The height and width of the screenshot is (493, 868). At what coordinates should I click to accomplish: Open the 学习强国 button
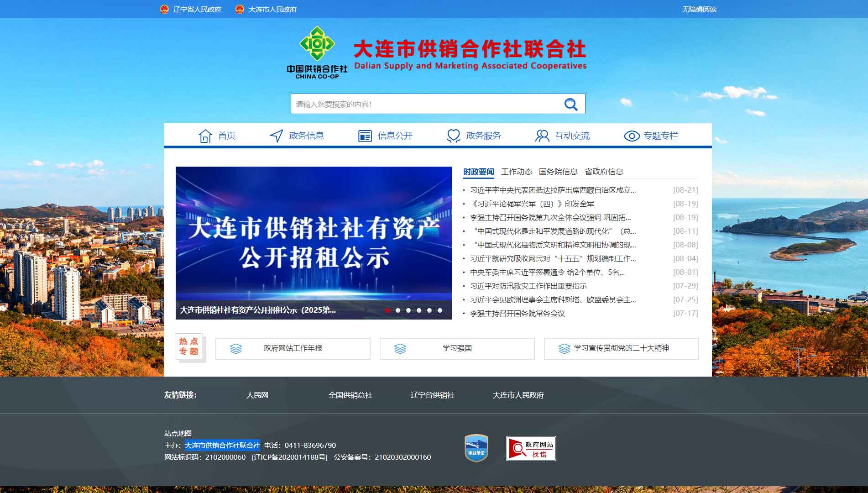457,349
